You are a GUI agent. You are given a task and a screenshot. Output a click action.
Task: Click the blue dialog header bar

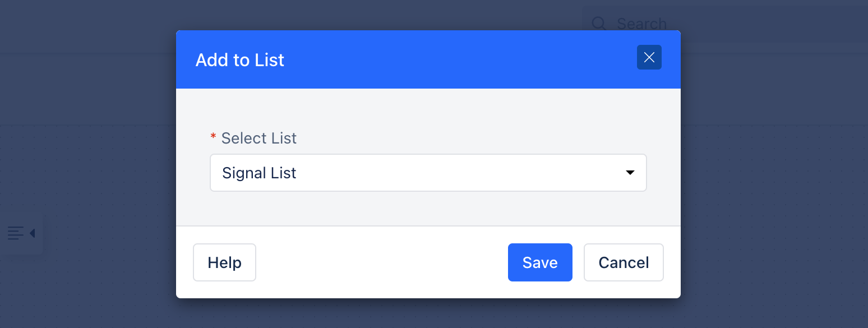428,59
